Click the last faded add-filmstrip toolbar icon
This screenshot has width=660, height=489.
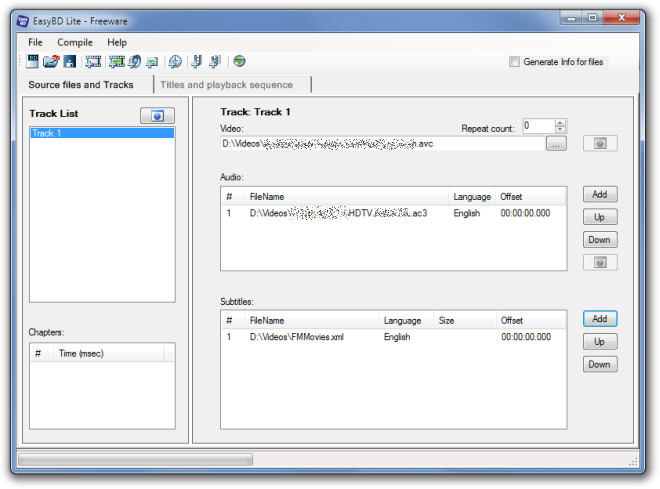tap(215, 61)
